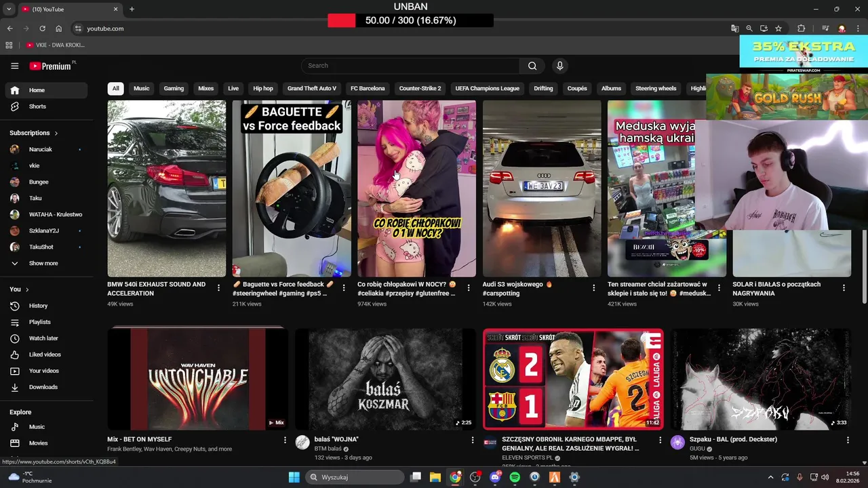Image resolution: width=868 pixels, height=488 pixels.
Task: Select the Grand Theft Auto V chip
Action: point(312,89)
